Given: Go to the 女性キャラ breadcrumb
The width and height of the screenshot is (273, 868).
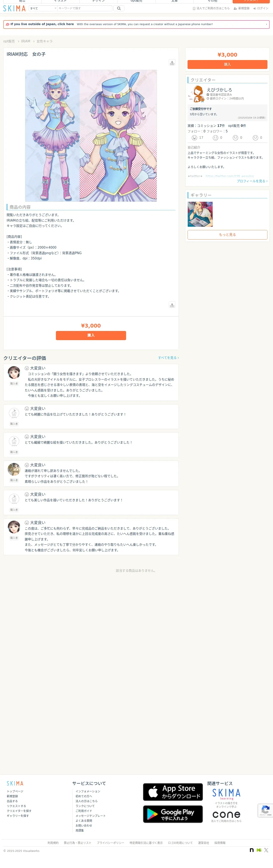Looking at the screenshot, I should (x=44, y=41).
